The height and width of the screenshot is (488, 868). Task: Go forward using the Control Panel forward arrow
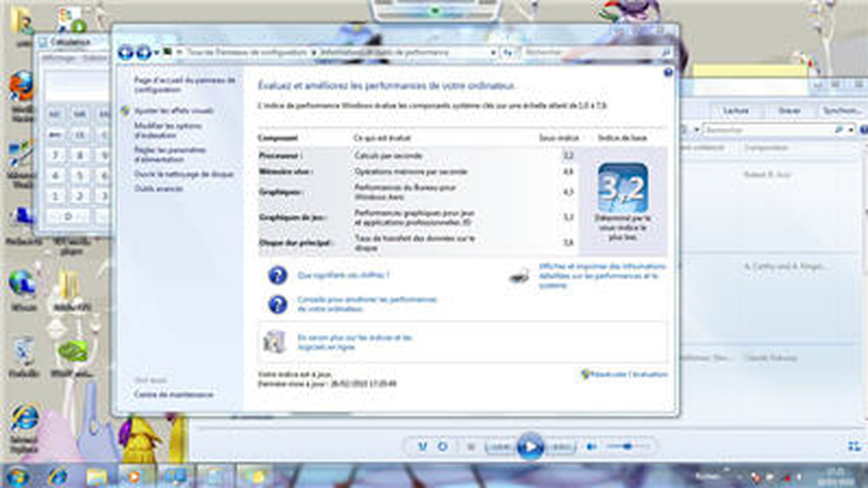(x=143, y=53)
